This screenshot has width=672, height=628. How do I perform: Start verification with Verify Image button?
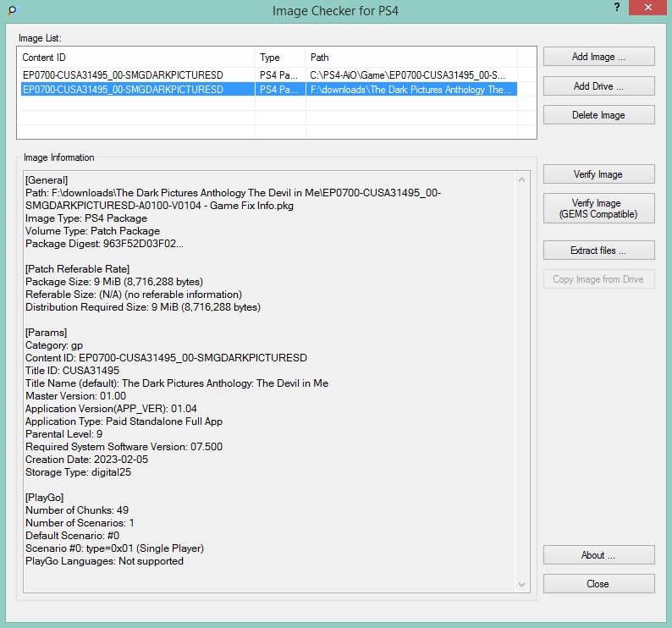click(x=598, y=174)
